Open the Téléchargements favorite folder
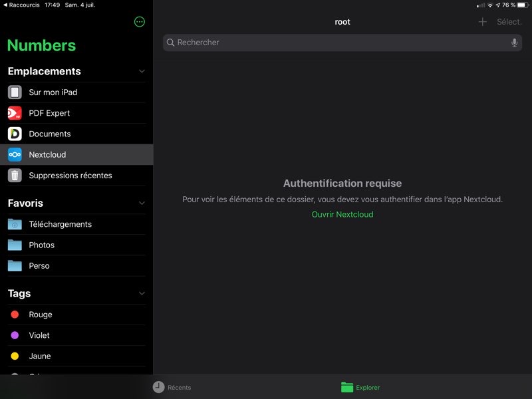Viewport: 532px width, 399px height. [60, 224]
